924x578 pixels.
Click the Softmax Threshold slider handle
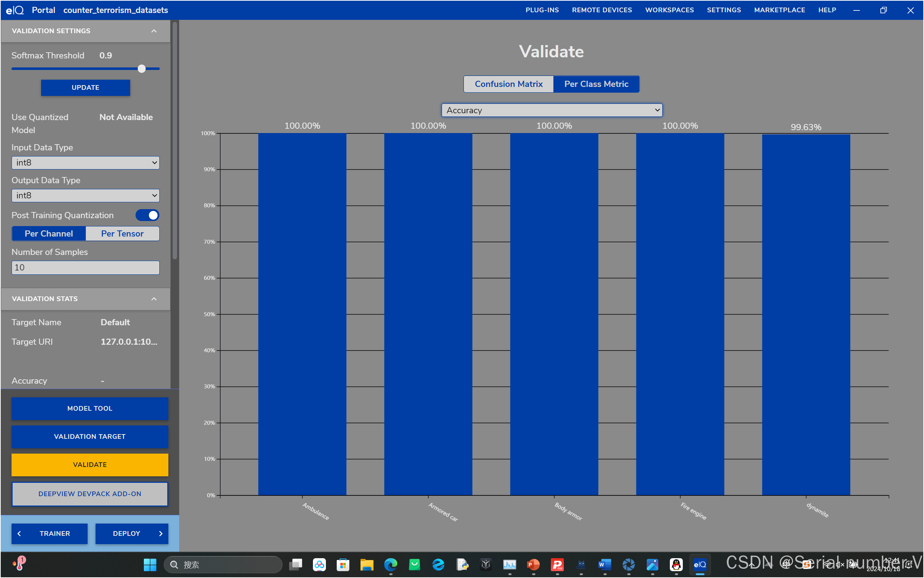click(142, 69)
